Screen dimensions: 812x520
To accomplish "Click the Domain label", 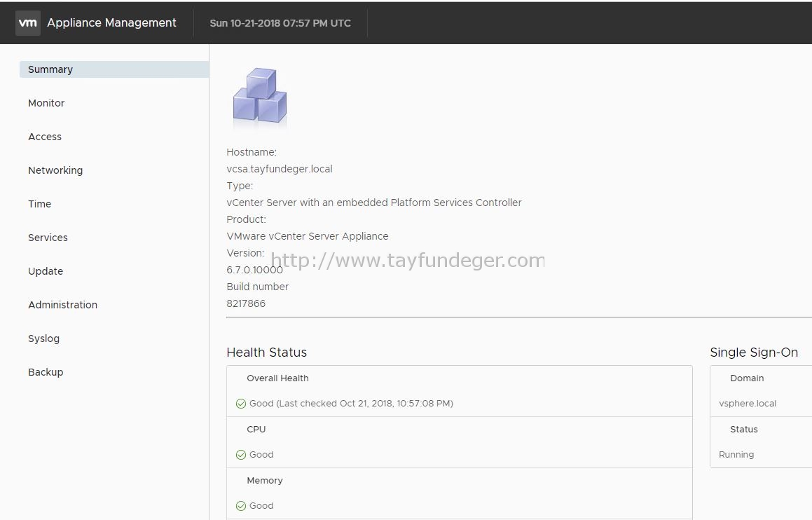I will (x=747, y=378).
